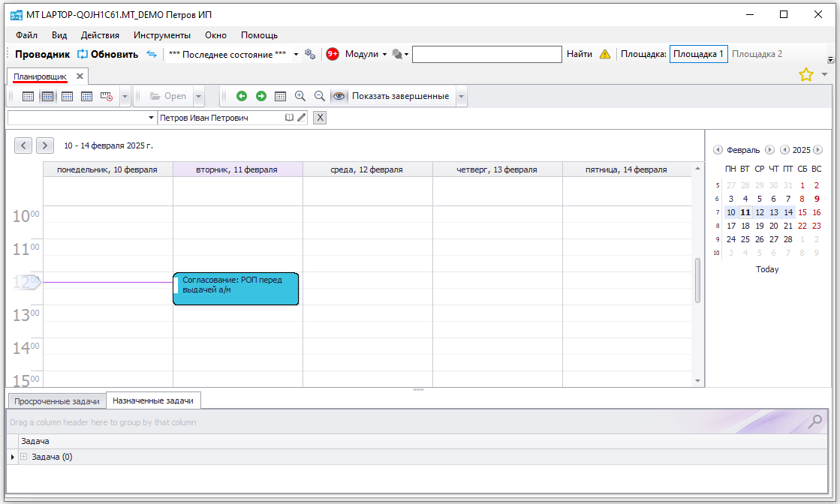Click the scheduler vertical scrollbar thumb
This screenshot has height=504, width=840.
[697, 280]
